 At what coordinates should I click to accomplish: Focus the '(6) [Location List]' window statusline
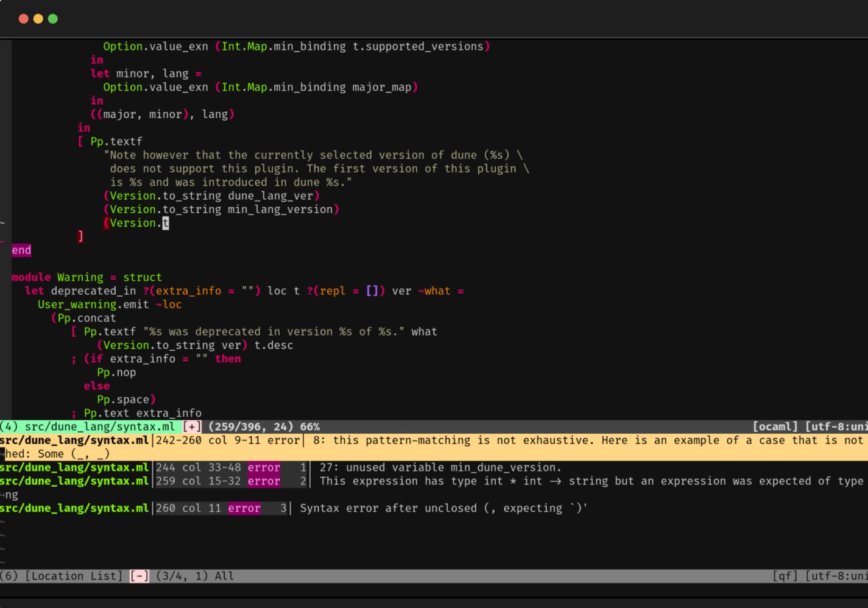[61, 576]
